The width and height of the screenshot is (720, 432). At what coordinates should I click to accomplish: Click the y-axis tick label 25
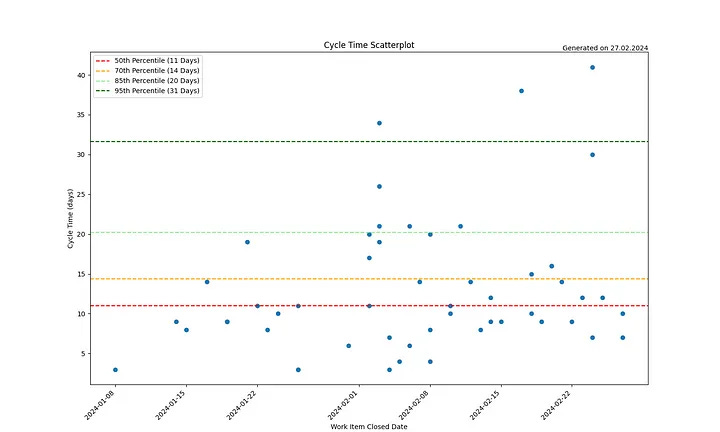(81, 195)
